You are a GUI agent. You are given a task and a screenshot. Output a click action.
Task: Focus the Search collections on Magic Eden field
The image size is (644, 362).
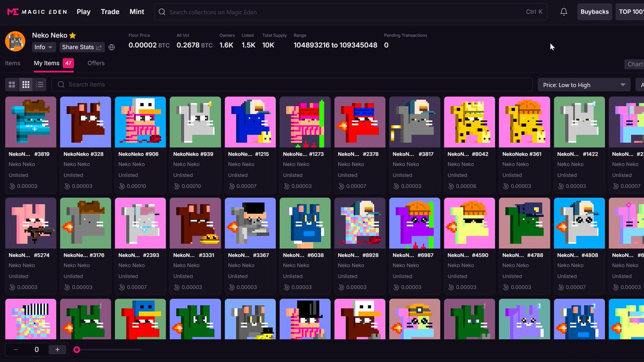tap(350, 12)
